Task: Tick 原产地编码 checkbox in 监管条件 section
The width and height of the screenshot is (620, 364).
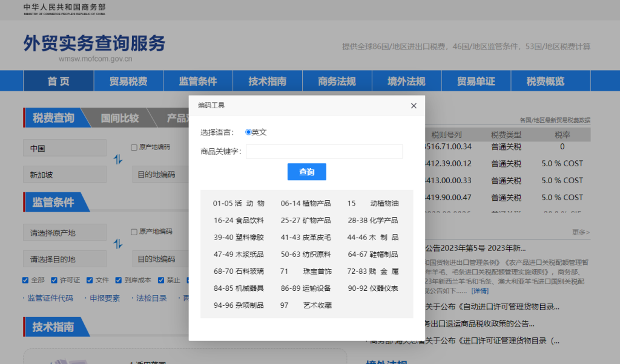Action: point(134,232)
